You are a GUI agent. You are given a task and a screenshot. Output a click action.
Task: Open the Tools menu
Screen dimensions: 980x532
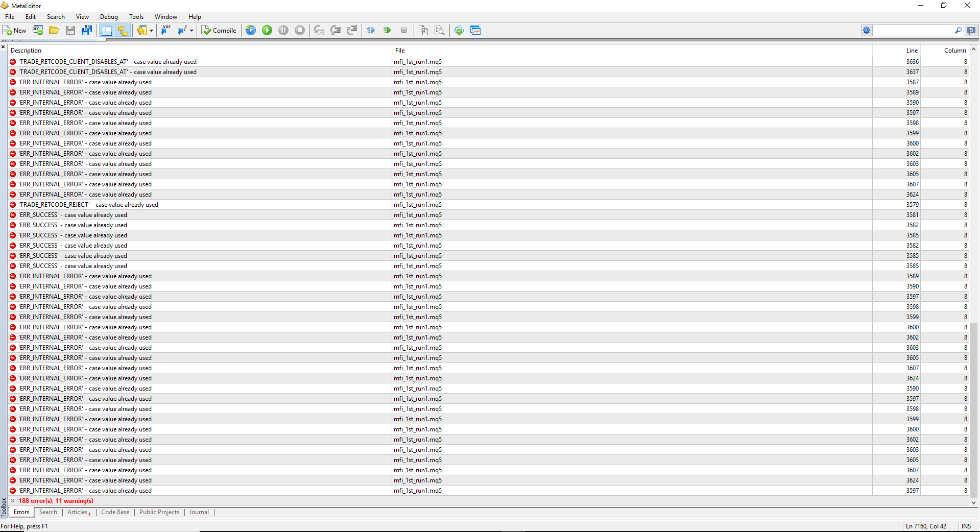[x=136, y=17]
